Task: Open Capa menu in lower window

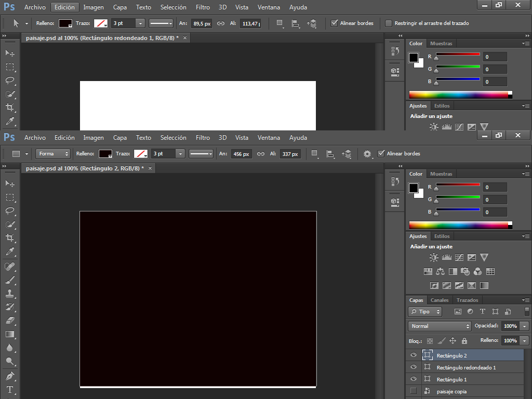Action: [x=120, y=137]
